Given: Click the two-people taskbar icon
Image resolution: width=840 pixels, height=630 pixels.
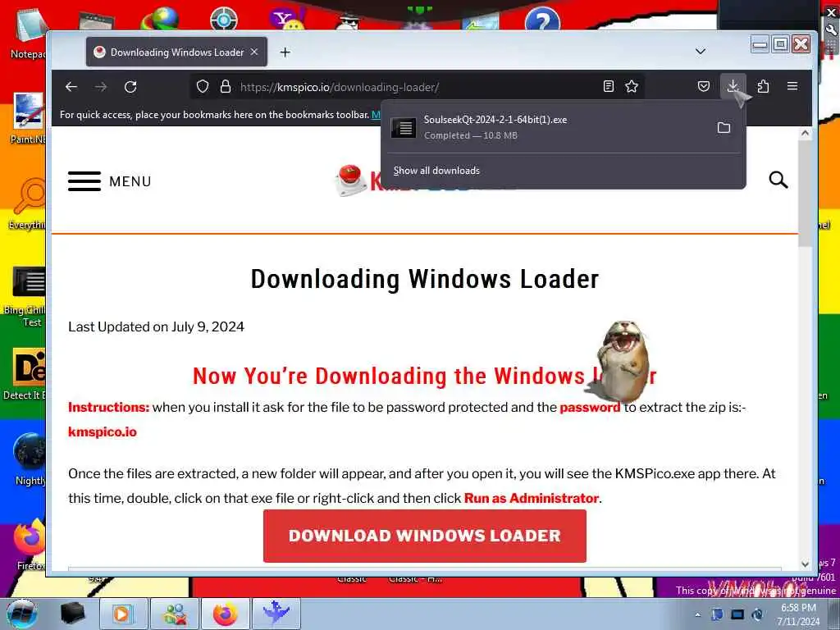Looking at the screenshot, I should click(x=175, y=614).
